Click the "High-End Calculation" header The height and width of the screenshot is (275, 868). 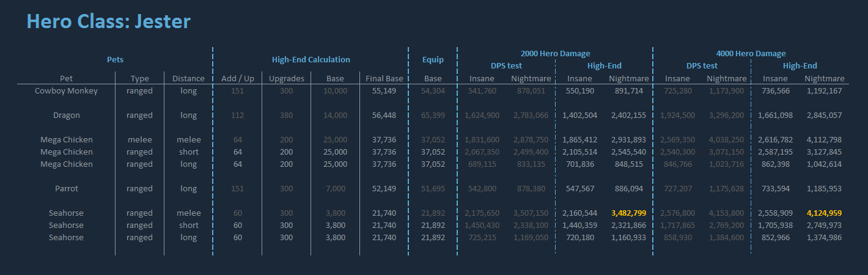pos(311,60)
